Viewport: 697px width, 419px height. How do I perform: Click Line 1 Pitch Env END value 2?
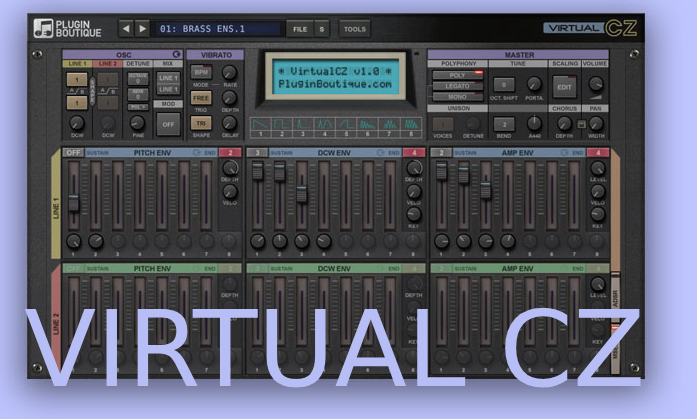[x=230, y=152]
